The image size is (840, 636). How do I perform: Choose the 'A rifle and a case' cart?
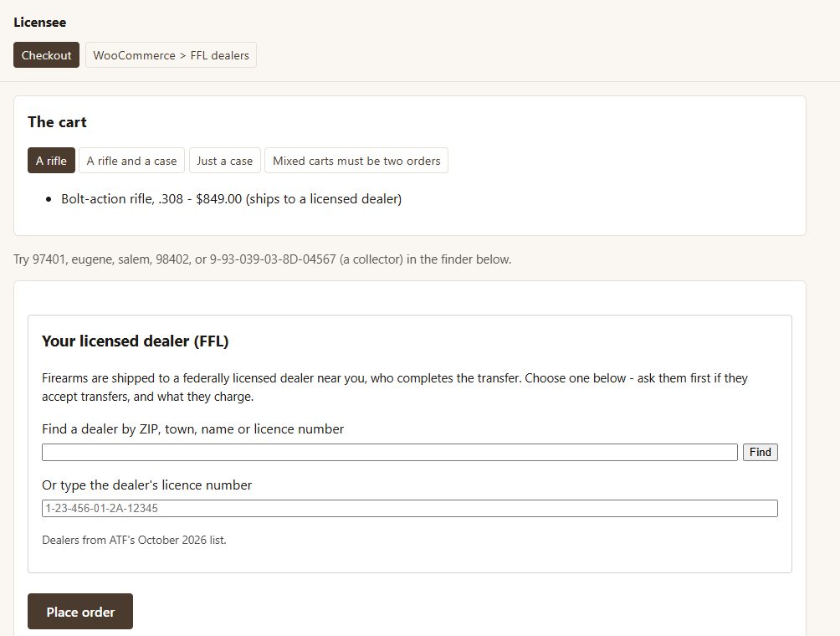pyautogui.click(x=132, y=161)
